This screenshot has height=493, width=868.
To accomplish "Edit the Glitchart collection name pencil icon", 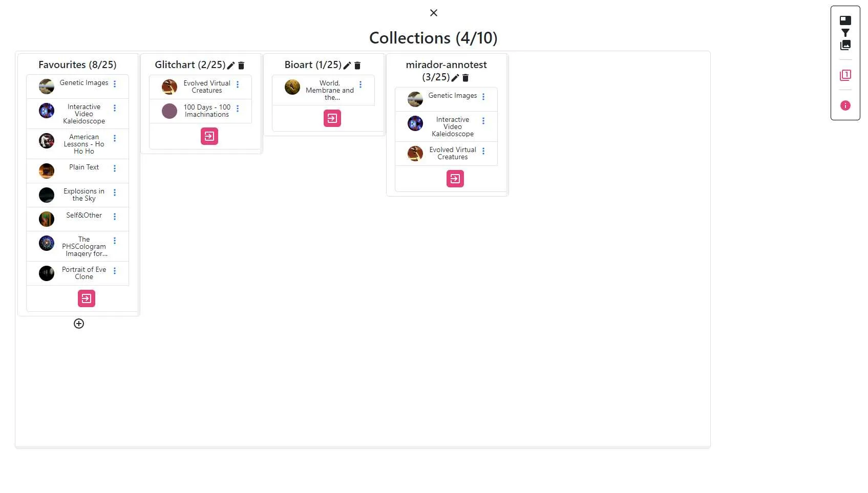I will [231, 66].
